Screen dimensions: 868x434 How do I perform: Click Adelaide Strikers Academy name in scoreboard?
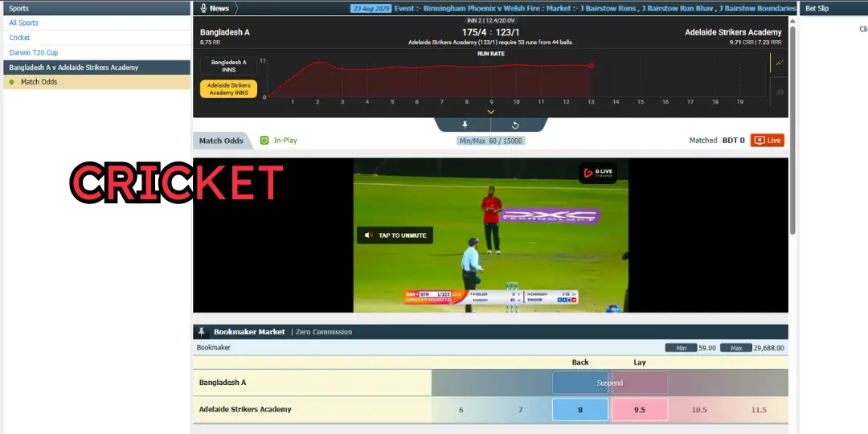[x=733, y=32]
